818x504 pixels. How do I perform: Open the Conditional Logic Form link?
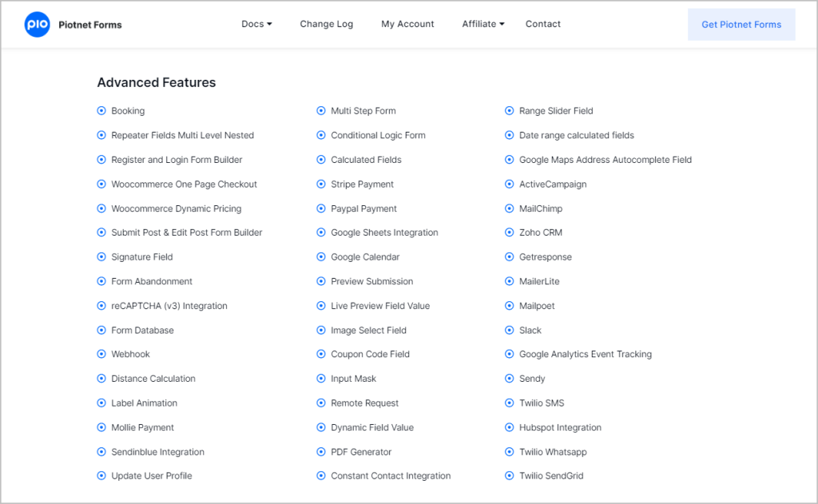378,135
